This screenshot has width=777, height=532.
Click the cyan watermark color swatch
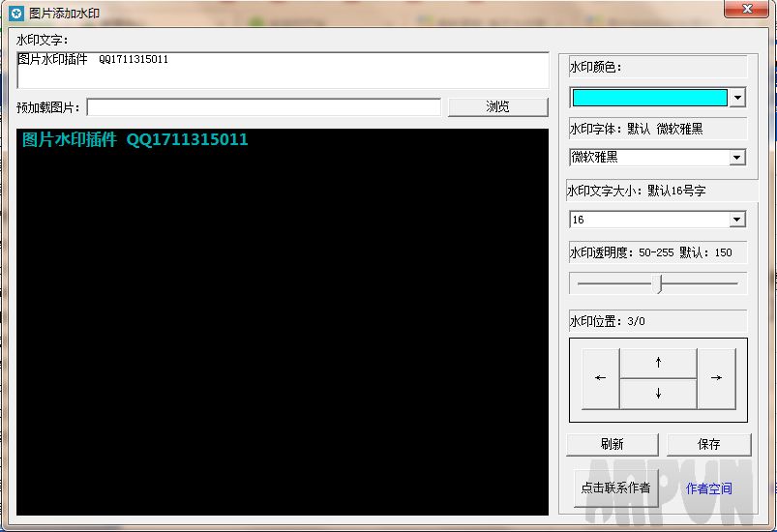(649, 98)
